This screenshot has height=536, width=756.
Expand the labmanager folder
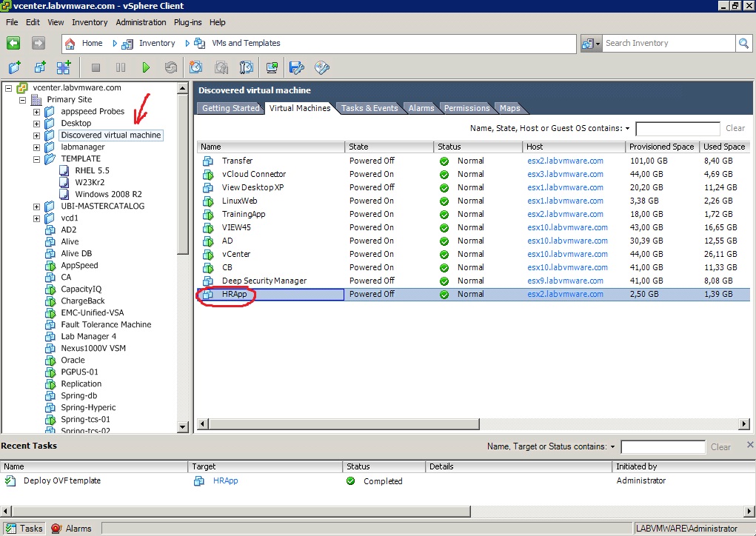coord(36,147)
